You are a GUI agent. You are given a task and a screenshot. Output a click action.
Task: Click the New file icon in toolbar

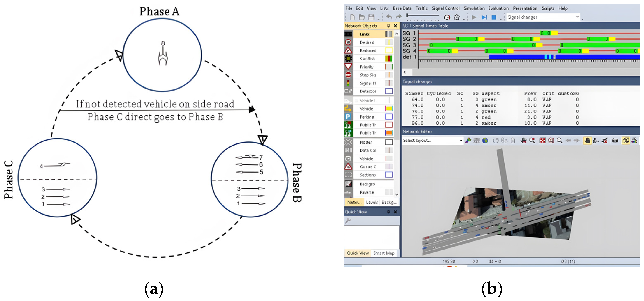[x=352, y=17]
